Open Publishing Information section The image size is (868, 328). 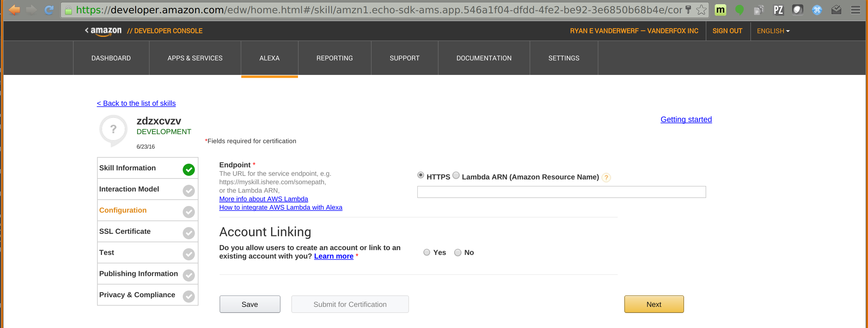coord(148,274)
